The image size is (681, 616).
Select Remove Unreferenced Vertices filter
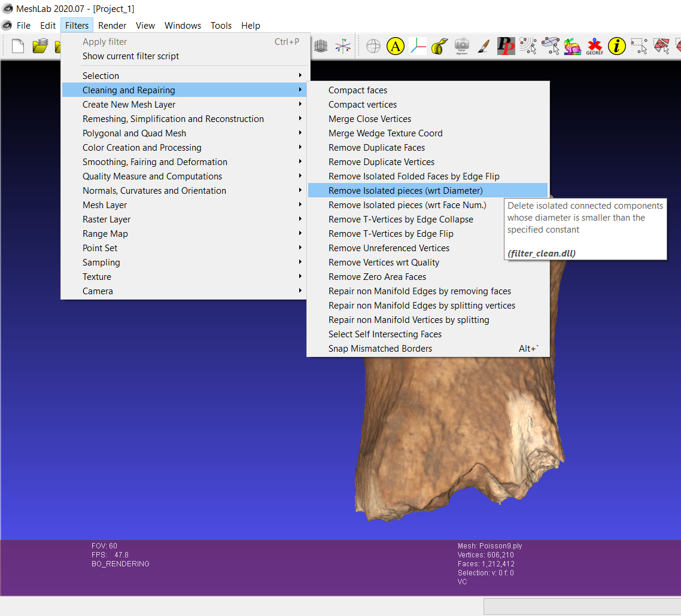tap(428, 248)
